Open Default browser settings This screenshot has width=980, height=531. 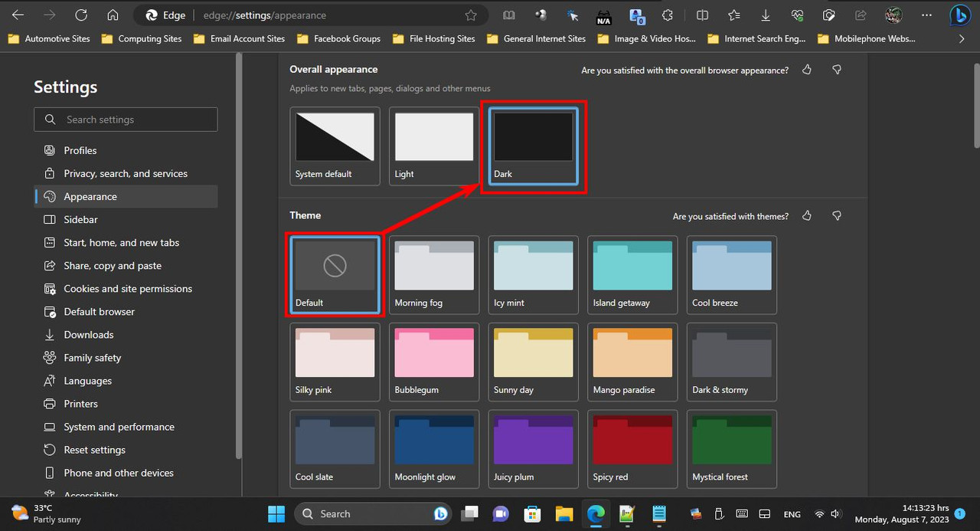tap(126, 311)
